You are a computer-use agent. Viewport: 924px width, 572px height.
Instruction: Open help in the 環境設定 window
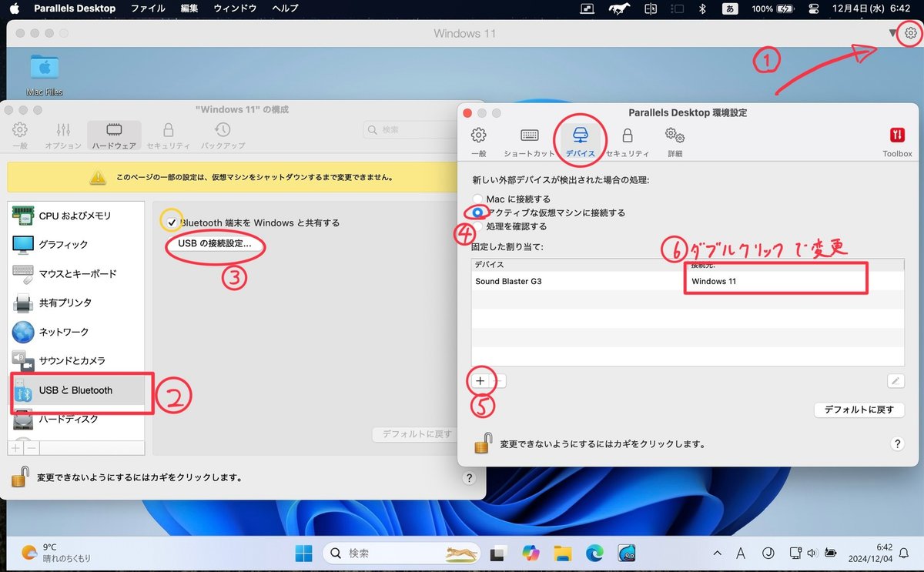coord(897,444)
